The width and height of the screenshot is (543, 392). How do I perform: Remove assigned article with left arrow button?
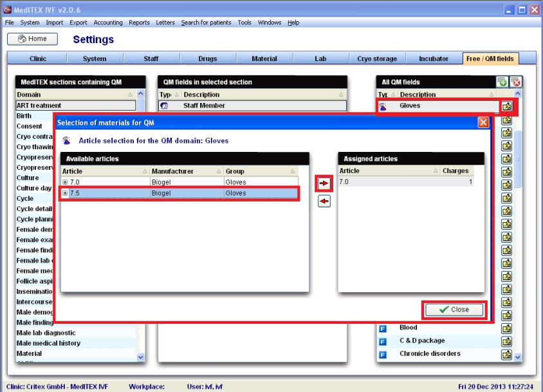coord(324,201)
